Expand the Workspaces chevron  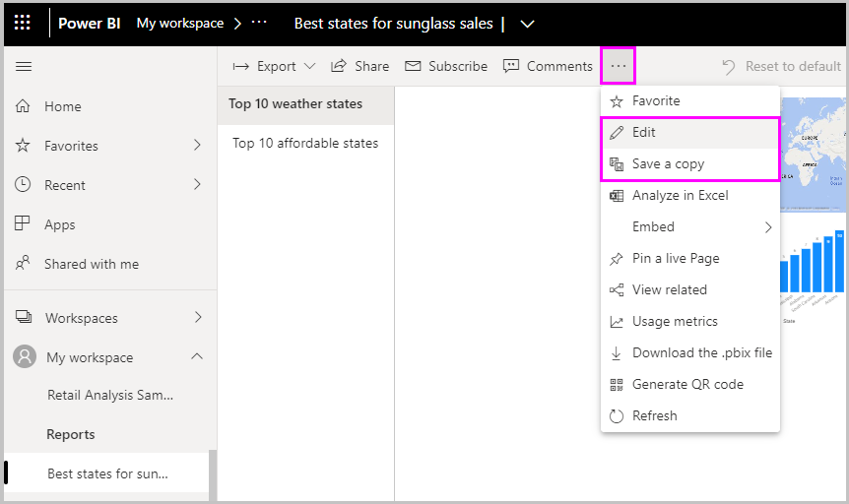point(198,317)
